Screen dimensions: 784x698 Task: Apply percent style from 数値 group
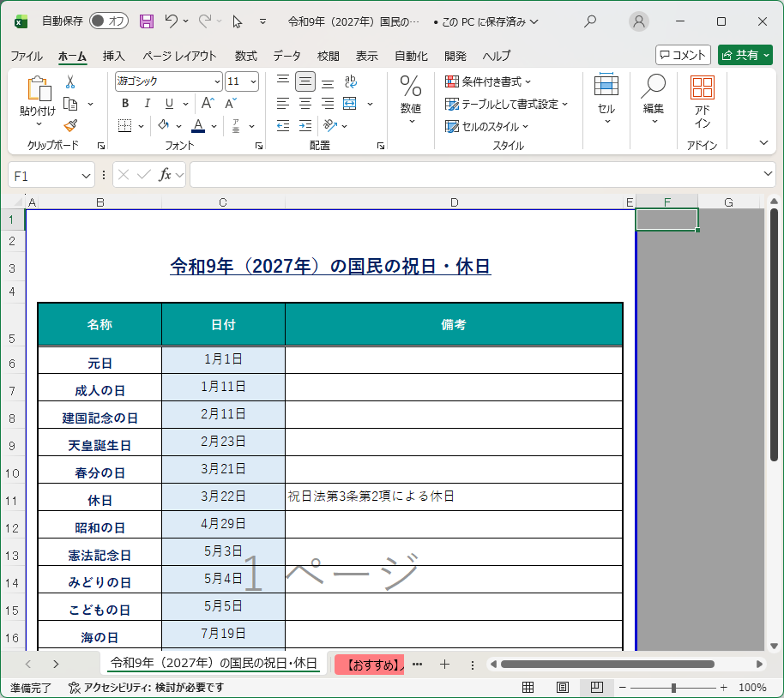(x=410, y=89)
